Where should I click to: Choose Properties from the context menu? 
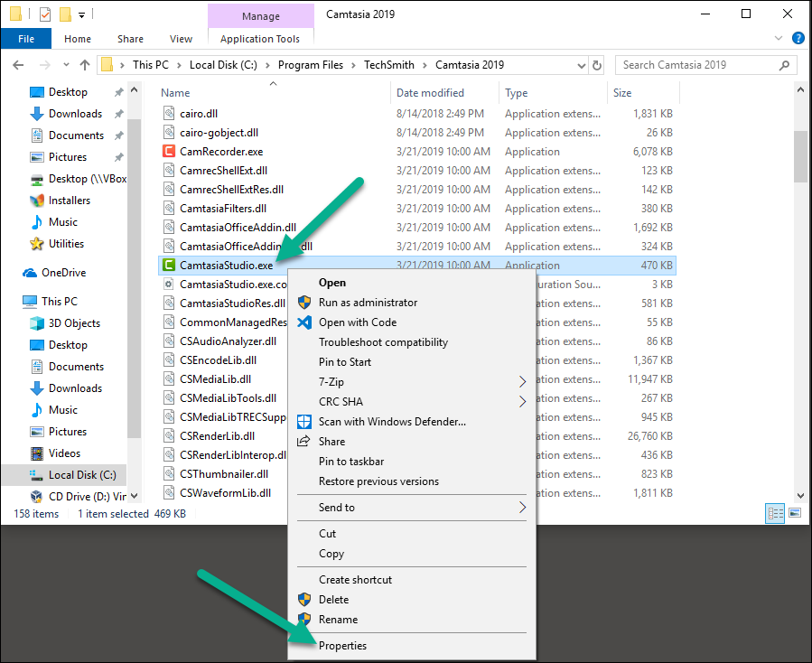click(x=342, y=646)
